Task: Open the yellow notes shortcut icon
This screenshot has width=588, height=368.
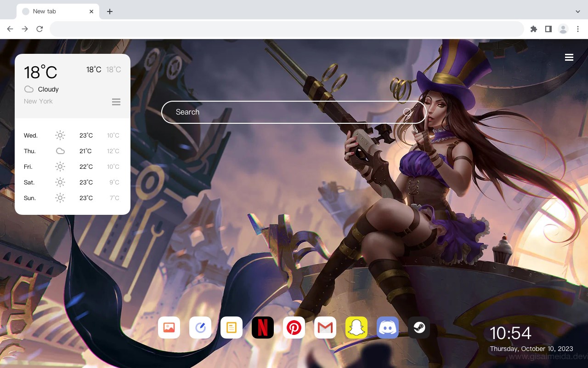Action: (232, 328)
